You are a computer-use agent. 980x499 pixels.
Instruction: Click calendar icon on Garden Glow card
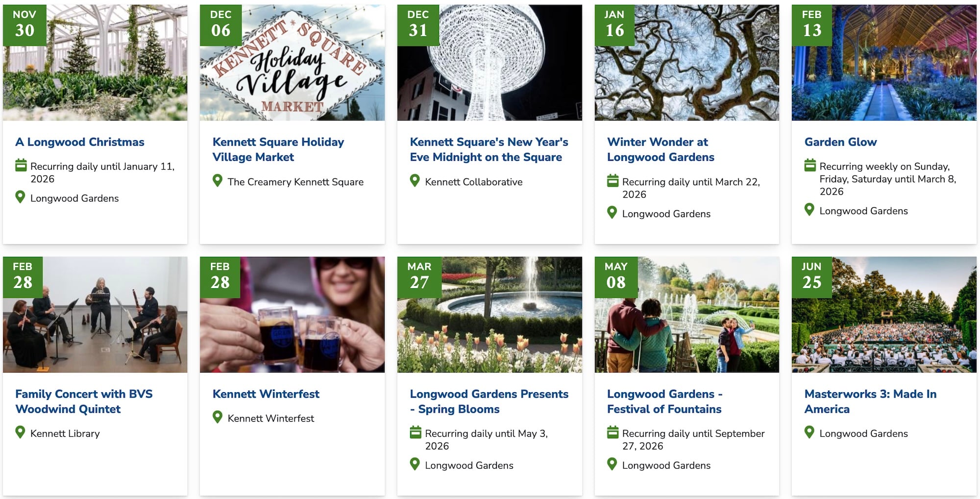[810, 165]
